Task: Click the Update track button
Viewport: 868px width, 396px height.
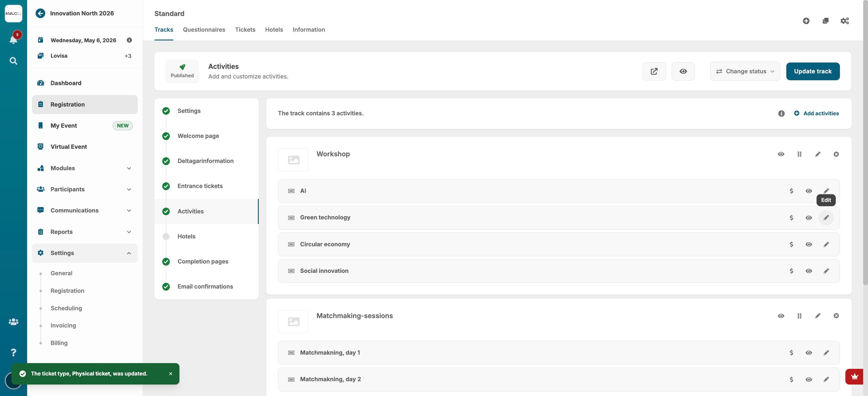Action: coord(813,71)
